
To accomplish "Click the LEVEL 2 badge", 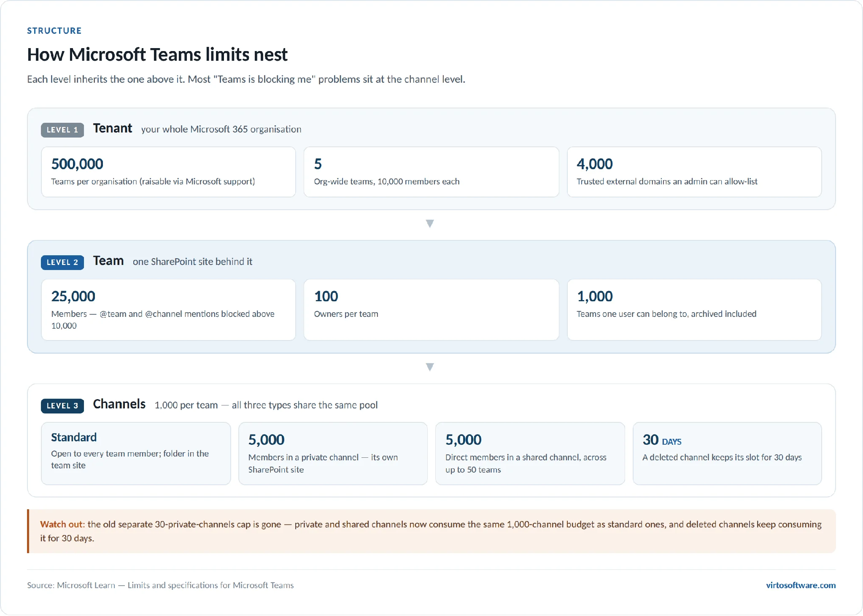I will coord(62,262).
